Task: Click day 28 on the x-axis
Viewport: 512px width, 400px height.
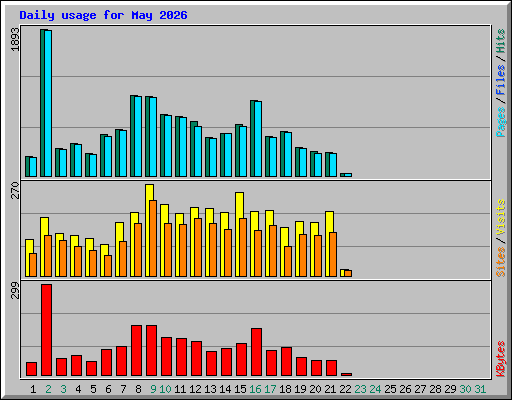Action: (x=435, y=389)
